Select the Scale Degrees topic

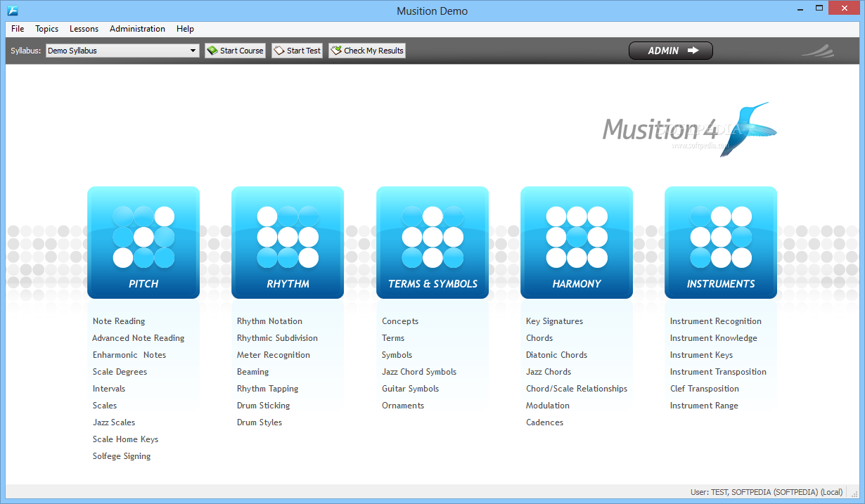point(120,372)
